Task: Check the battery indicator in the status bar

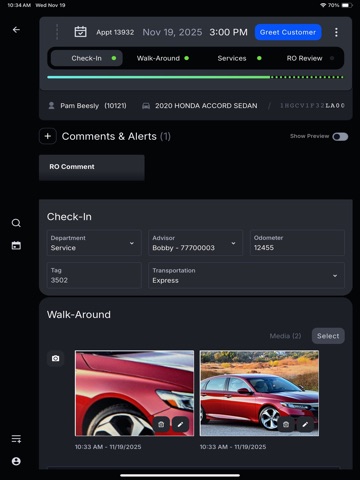Action: tap(347, 5)
